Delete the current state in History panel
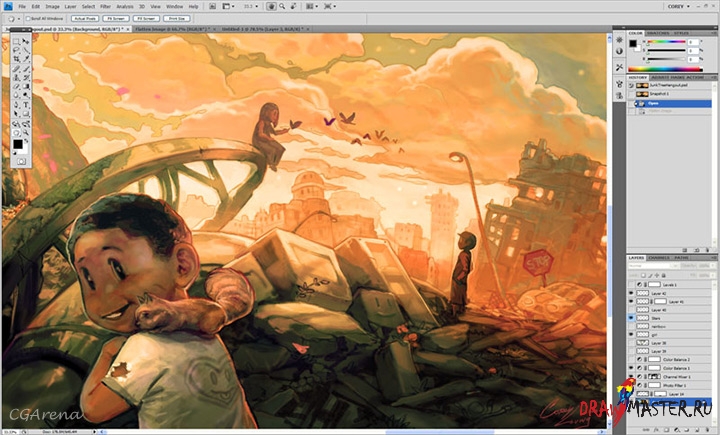This screenshot has height=435, width=720. tap(708, 250)
